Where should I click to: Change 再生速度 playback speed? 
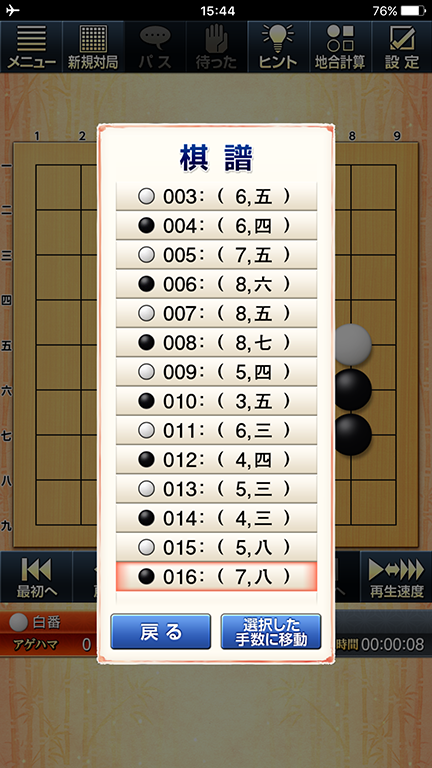(x=396, y=577)
